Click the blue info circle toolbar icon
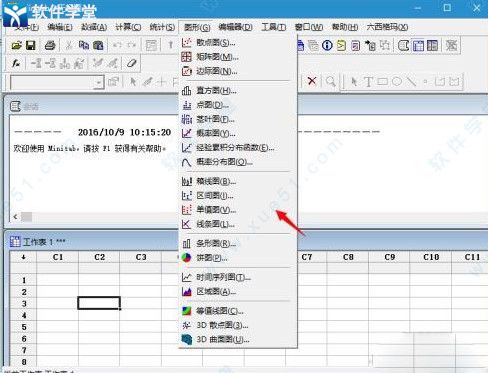The width and height of the screenshot is (488, 373). [x=327, y=45]
